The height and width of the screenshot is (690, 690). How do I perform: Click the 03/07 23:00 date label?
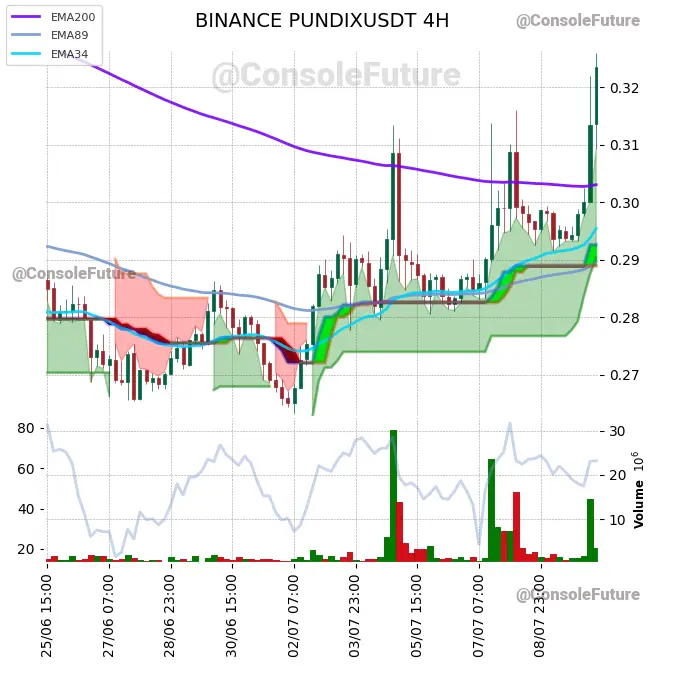pyautogui.click(x=355, y=616)
